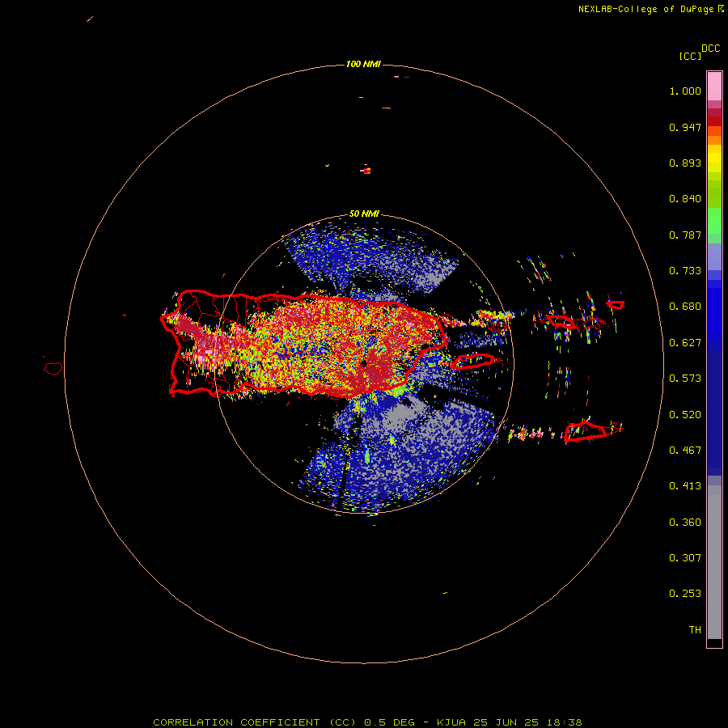Select the 0.253 color scale value
This screenshot has width=728, height=728.
coord(685,594)
